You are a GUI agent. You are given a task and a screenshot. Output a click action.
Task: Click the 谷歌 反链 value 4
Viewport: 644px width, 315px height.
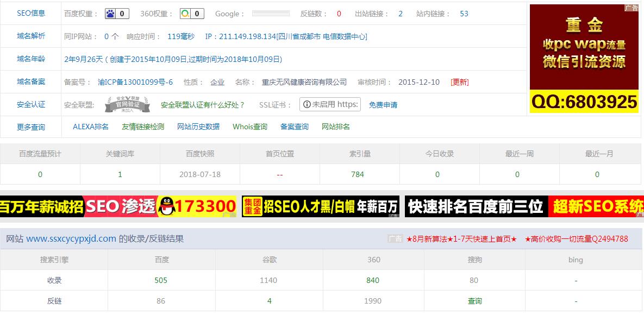tap(270, 301)
